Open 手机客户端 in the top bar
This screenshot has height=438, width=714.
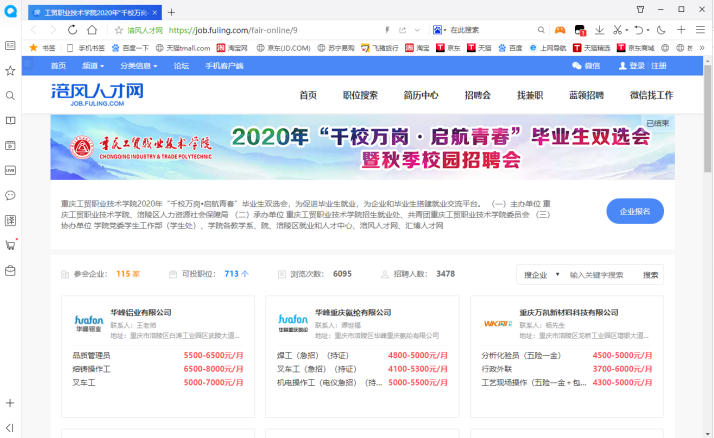(x=224, y=66)
